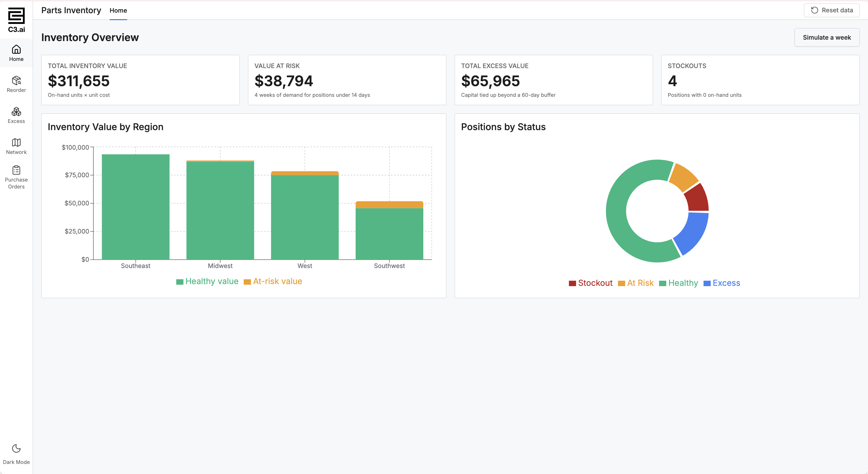Toggle the At Risk legend entry in donut chart
The width and height of the screenshot is (868, 474).
[635, 283]
